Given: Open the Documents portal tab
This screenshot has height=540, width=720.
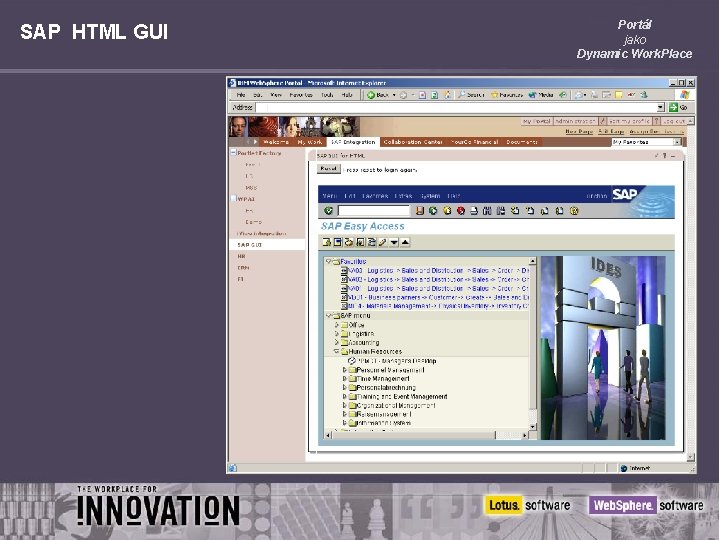Looking at the screenshot, I should coord(522,142).
